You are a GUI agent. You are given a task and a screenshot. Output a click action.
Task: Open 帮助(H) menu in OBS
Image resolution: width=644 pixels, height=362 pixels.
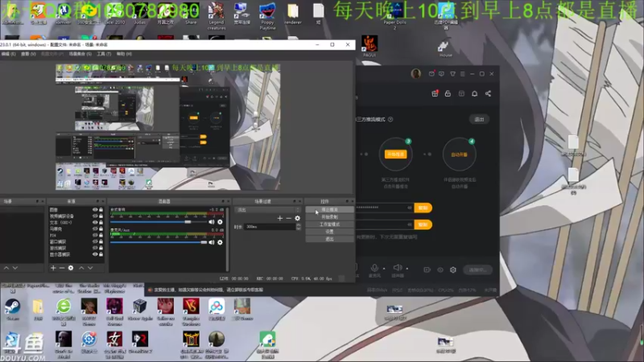pyautogui.click(x=124, y=54)
